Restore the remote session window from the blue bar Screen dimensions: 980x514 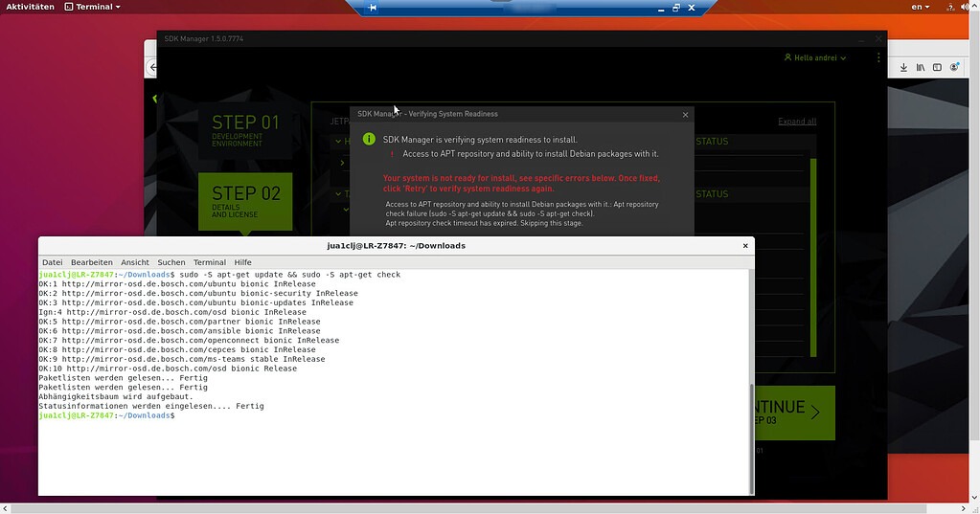(x=676, y=8)
